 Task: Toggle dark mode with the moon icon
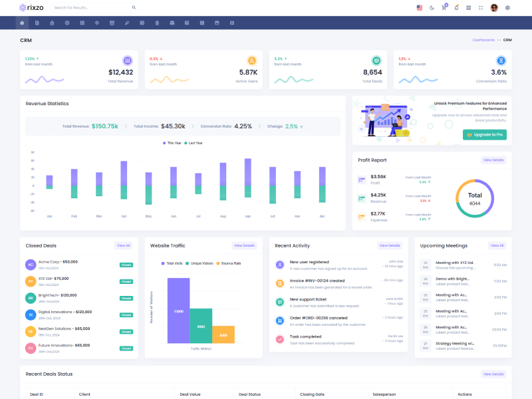pyautogui.click(x=432, y=8)
